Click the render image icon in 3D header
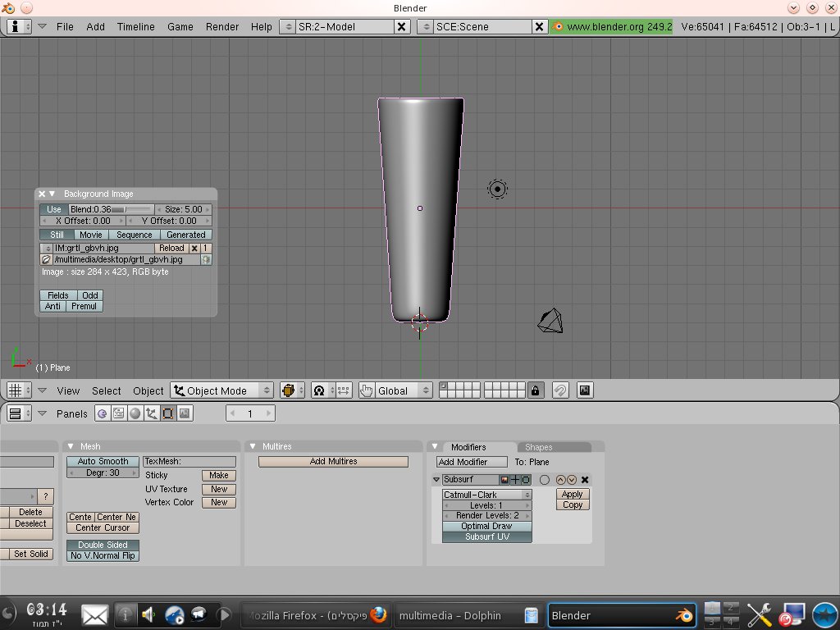Image resolution: width=840 pixels, height=630 pixels. [585, 390]
